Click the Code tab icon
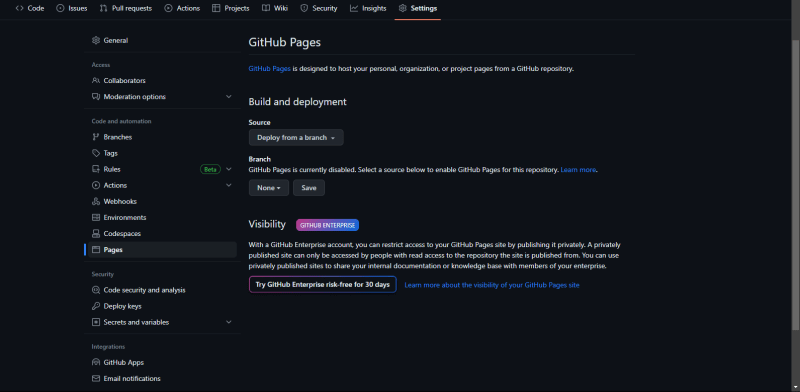This screenshot has height=392, width=800. click(19, 8)
